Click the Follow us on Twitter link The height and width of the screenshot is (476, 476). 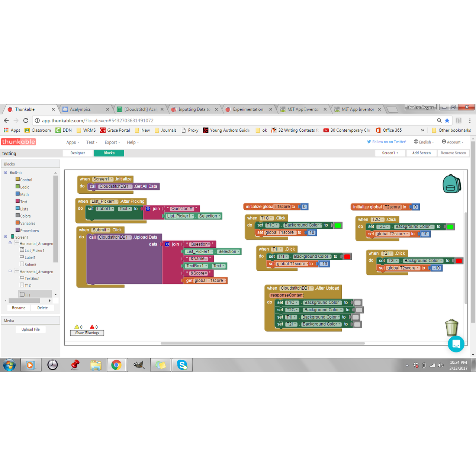(x=387, y=142)
